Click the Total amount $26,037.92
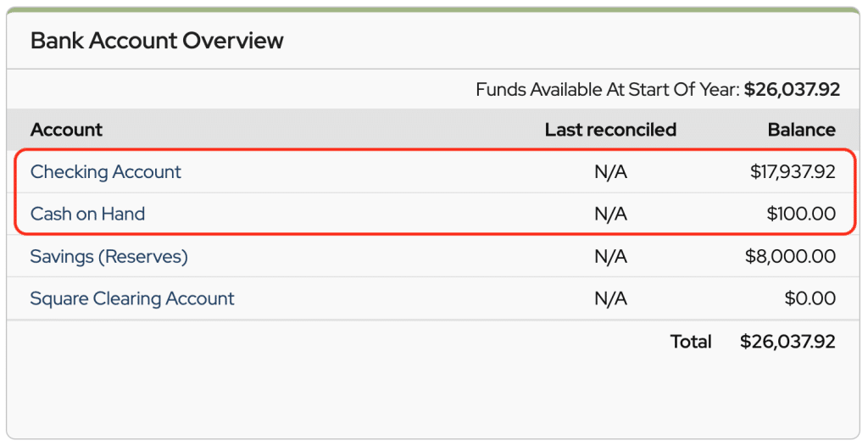This screenshot has width=868, height=446. (787, 342)
